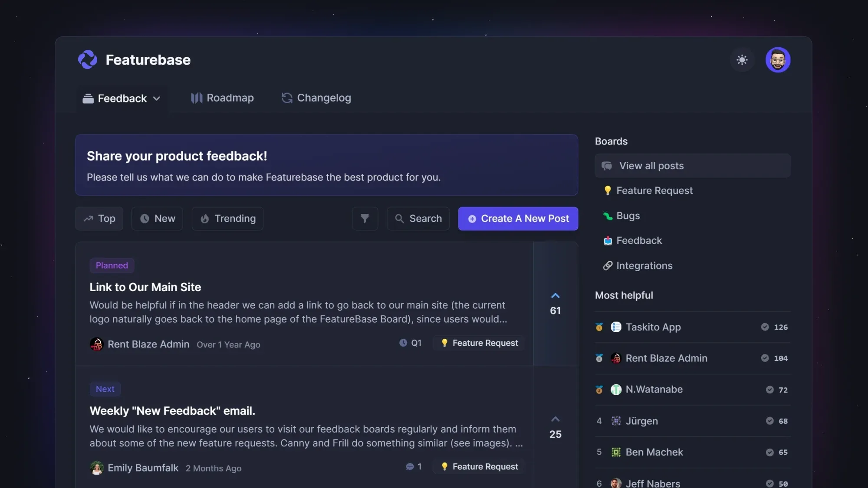Viewport: 868px width, 488px height.
Task: Sort posts by Trending
Action: click(227, 219)
